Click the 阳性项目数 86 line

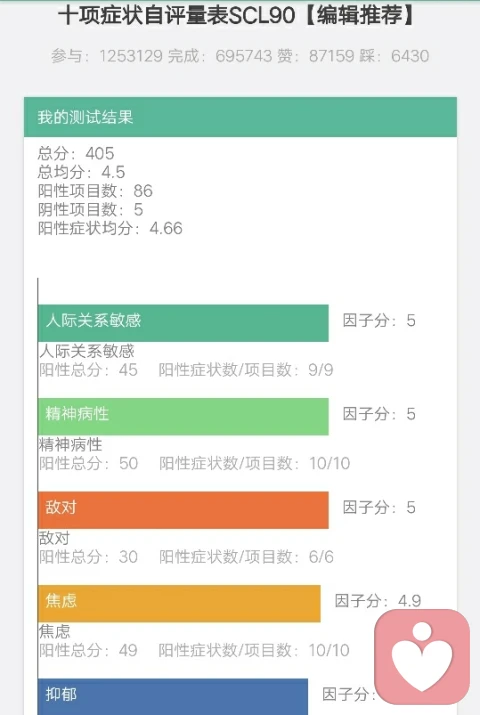click(x=95, y=191)
